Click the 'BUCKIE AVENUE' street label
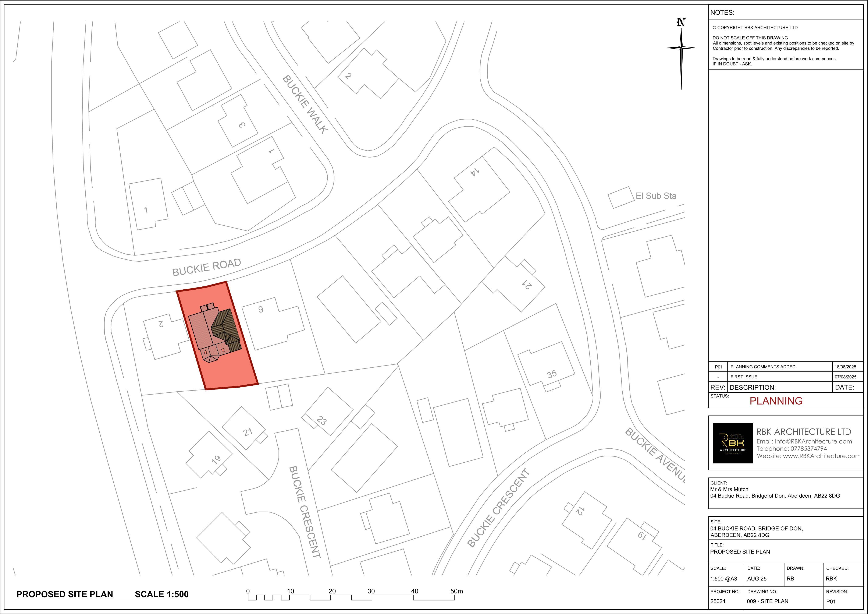 point(655,455)
